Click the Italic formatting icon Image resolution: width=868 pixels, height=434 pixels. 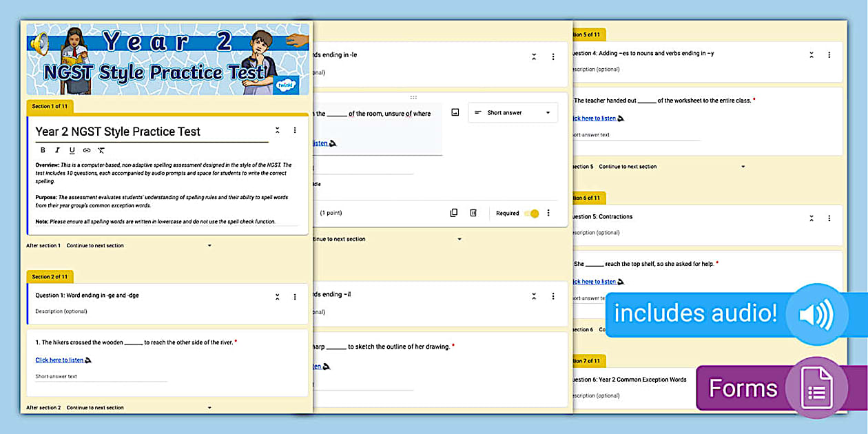(57, 150)
